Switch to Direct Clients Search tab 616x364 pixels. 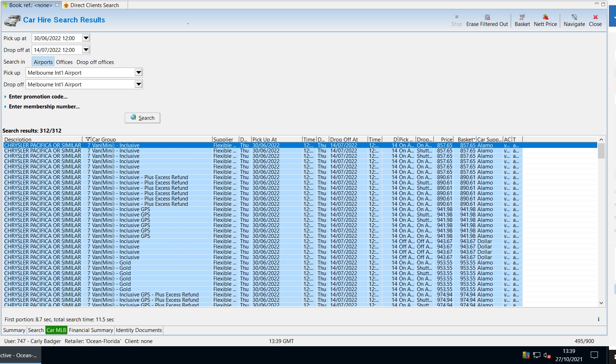click(x=95, y=5)
